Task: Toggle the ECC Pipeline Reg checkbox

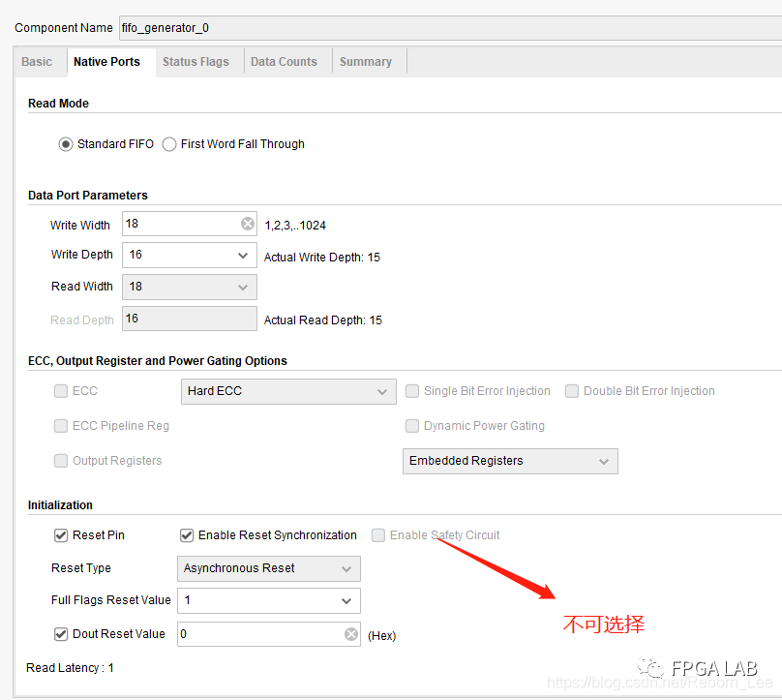Action: (x=61, y=426)
